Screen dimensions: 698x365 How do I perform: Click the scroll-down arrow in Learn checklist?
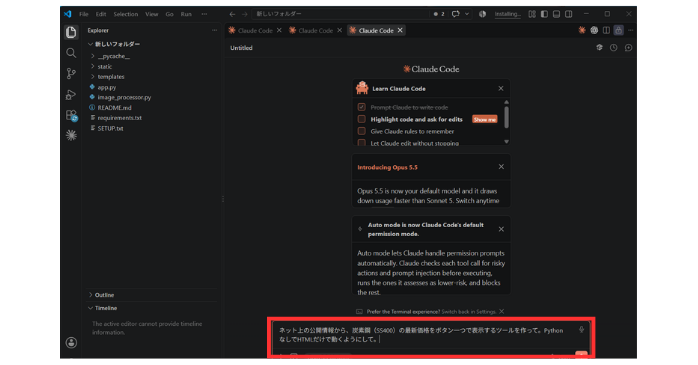tap(506, 142)
